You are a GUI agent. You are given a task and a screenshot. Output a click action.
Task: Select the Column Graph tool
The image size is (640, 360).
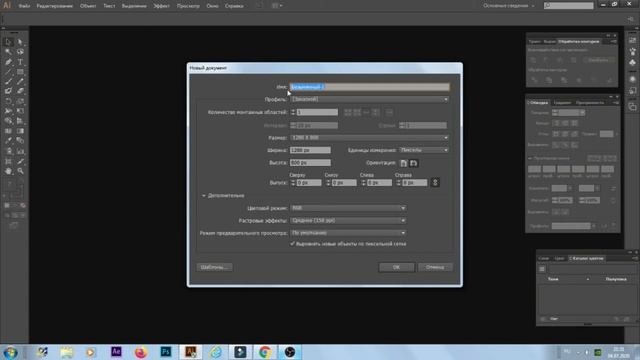point(20,151)
